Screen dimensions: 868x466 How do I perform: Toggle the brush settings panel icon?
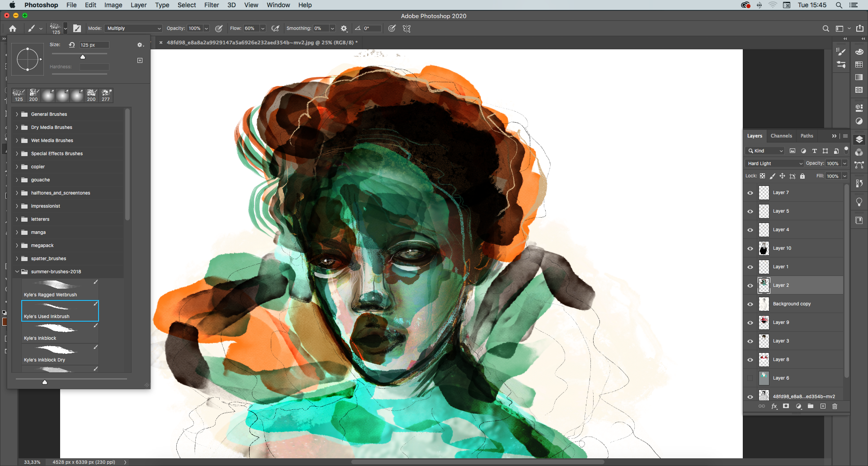click(x=77, y=29)
